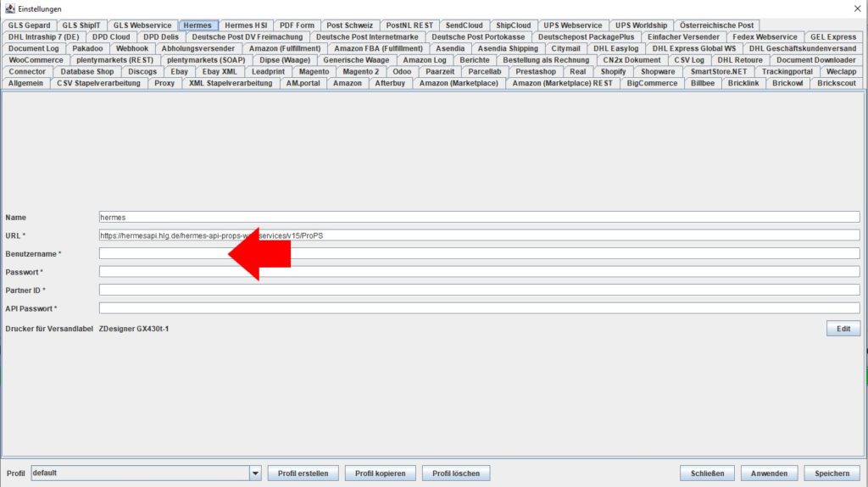Open the Ebay XML tab
This screenshot has width=868, height=487.
(220, 72)
